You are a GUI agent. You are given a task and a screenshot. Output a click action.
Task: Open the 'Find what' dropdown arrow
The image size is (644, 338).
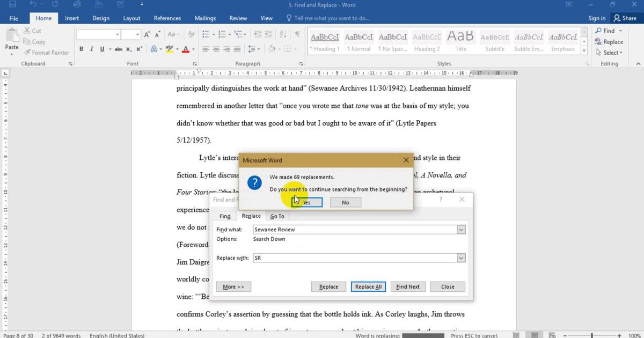click(x=460, y=230)
